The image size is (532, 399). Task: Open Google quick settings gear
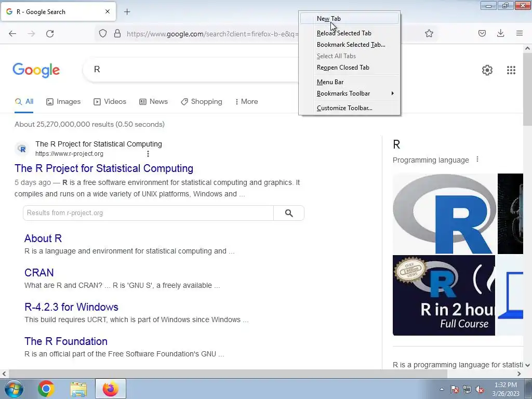[487, 70]
